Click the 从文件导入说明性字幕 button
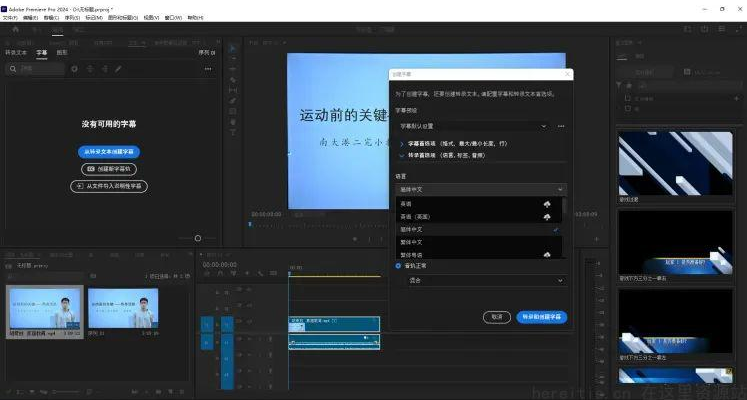This screenshot has width=747, height=400. click(x=109, y=186)
